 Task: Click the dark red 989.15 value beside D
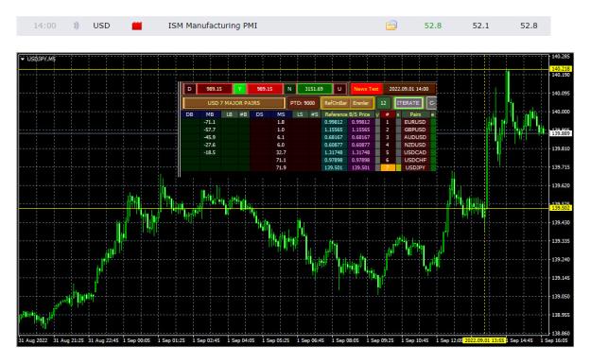214,89
